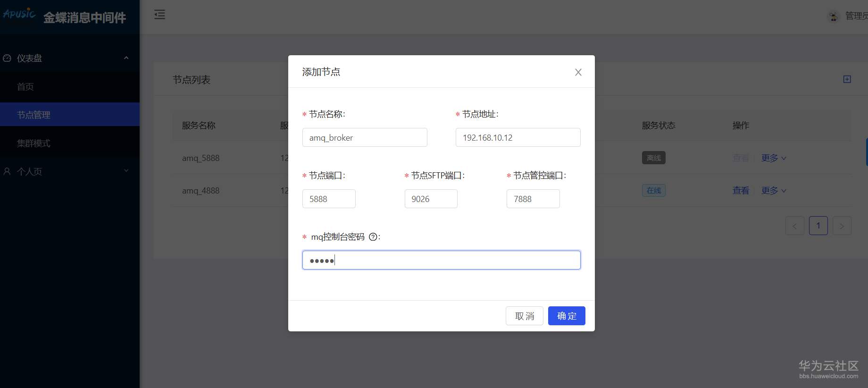Viewport: 868px width, 388px height.
Task: Click the Apusic logo
Action: coord(19,14)
